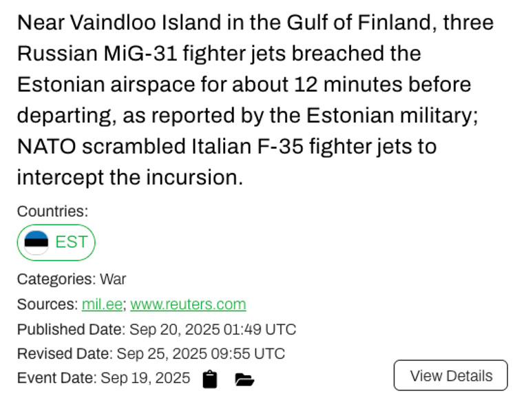The image size is (515, 420).
Task: Click the Published Date line
Action: pos(156,329)
